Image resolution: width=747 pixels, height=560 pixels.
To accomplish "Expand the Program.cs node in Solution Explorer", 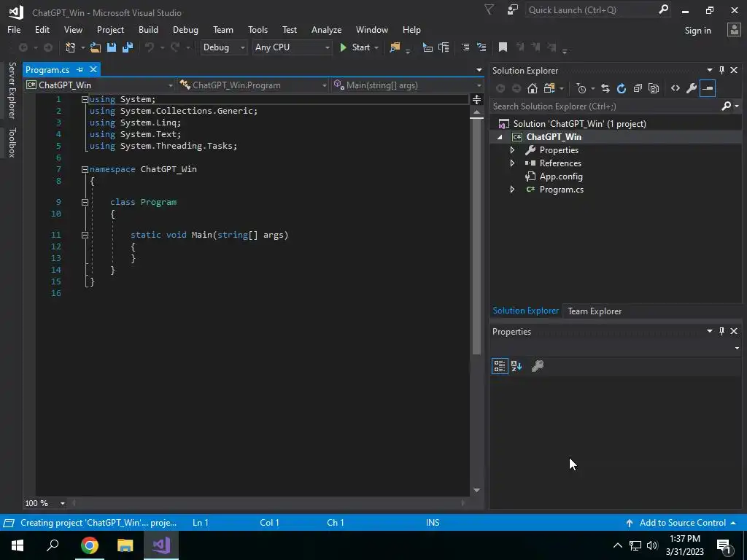I will pyautogui.click(x=513, y=190).
